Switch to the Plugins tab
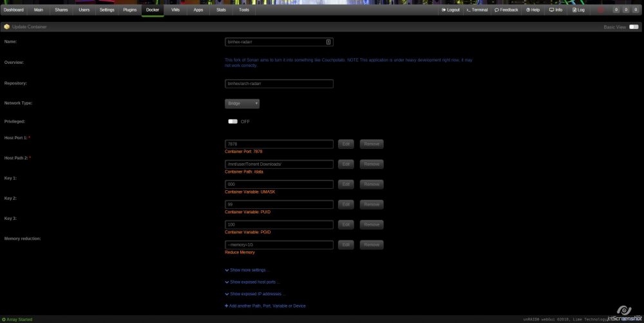Viewport: 644px width, 323px height. coord(130,10)
